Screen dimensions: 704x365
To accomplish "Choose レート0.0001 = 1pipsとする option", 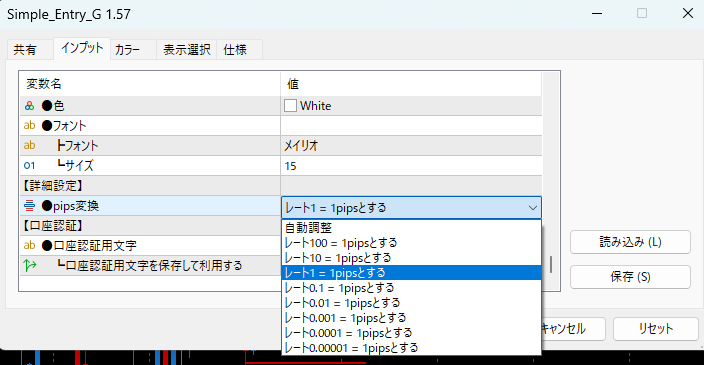I will coord(411,333).
